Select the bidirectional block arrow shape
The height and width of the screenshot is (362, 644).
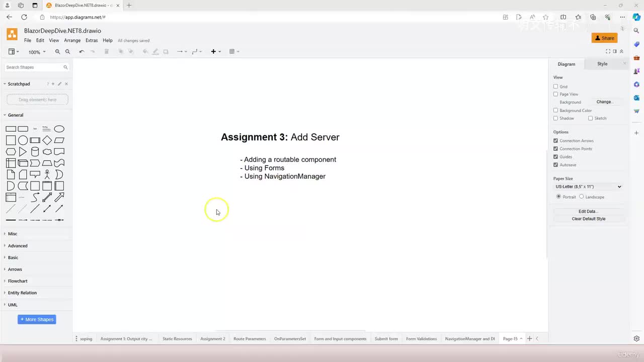47,198
